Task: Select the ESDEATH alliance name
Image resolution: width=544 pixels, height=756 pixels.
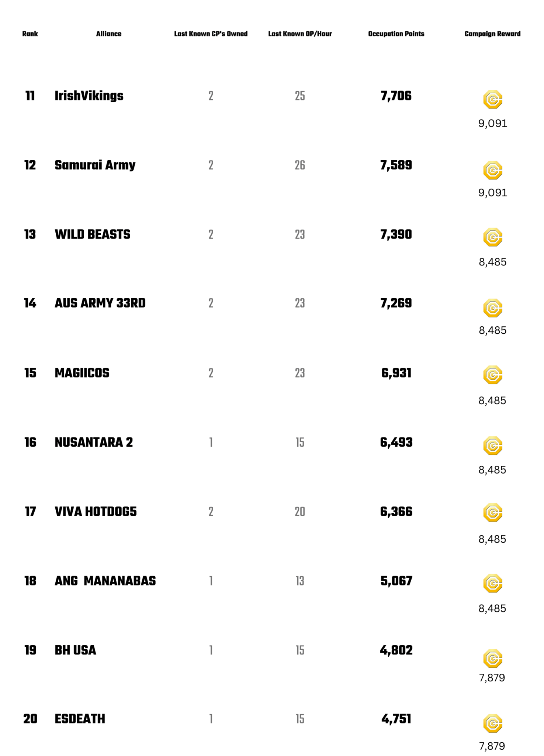Action: [x=80, y=719]
